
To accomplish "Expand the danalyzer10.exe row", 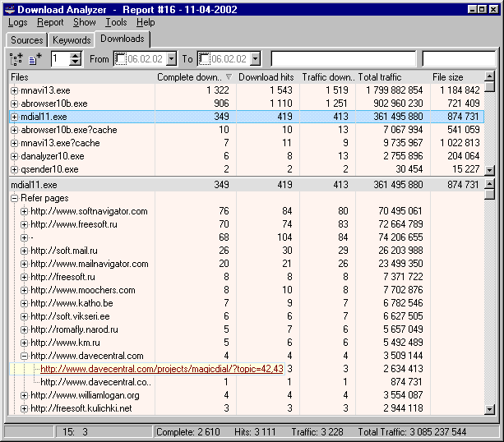I will [x=14, y=156].
